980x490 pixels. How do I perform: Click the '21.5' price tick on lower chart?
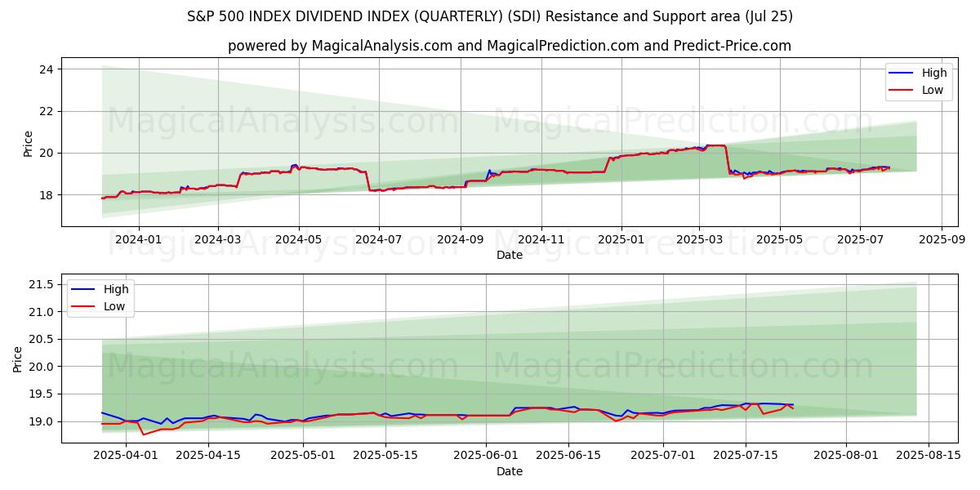point(42,284)
